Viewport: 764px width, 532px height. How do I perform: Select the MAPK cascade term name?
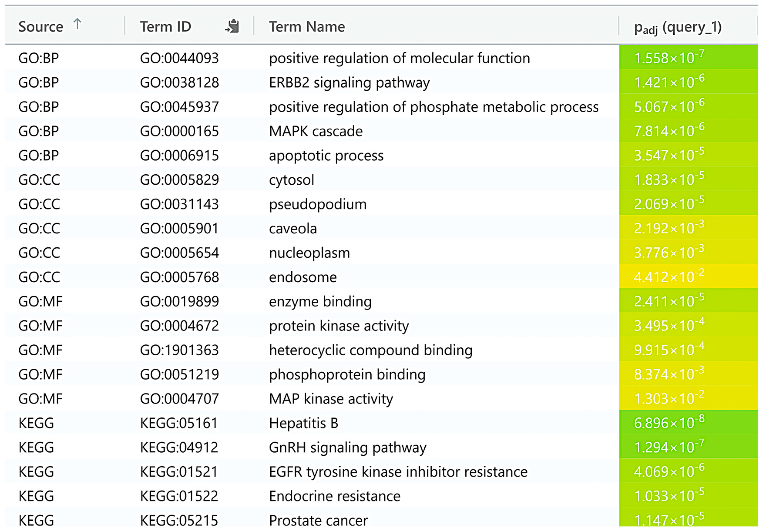315,131
